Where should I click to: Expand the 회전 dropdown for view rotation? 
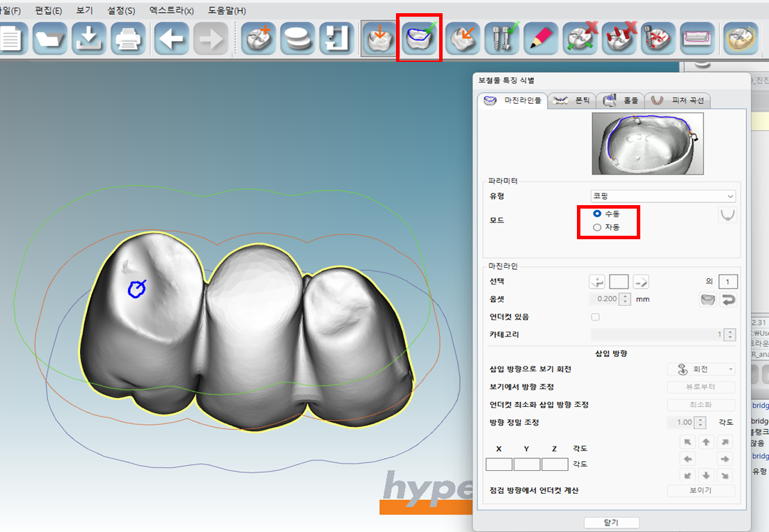[x=701, y=369]
